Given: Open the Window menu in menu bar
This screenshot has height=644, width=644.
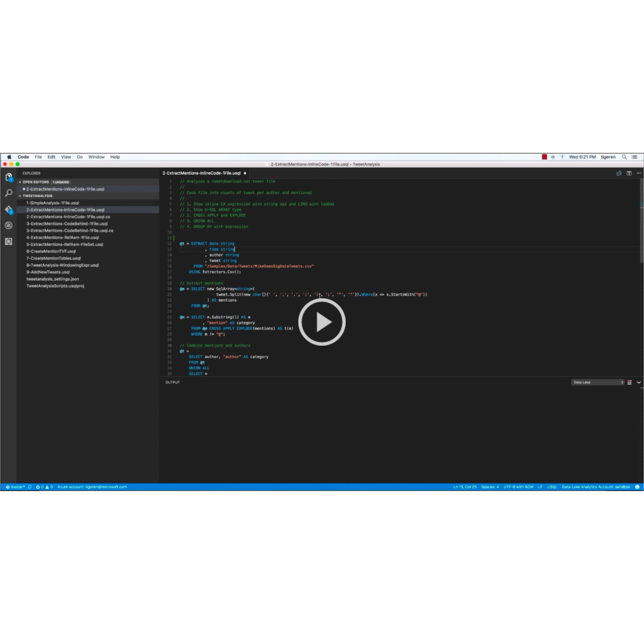Looking at the screenshot, I should pyautogui.click(x=96, y=156).
